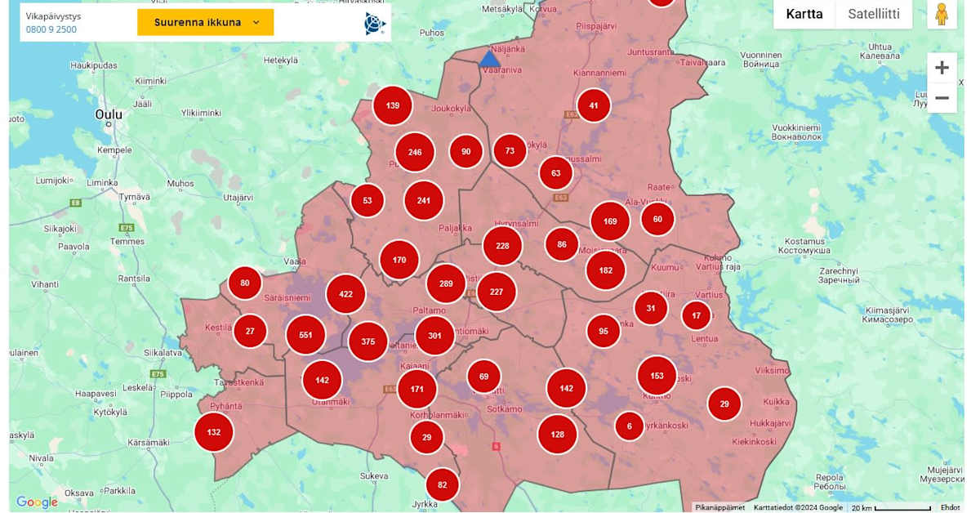Select the Street View pegman icon
Viewport: 980px width, 513px height.
tap(942, 15)
